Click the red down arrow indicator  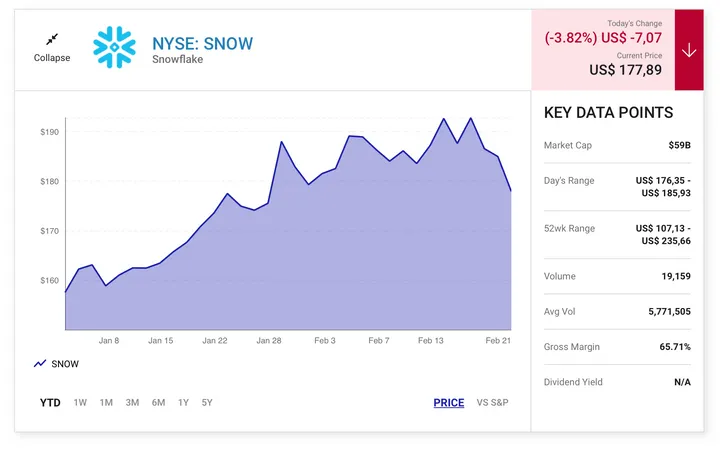click(689, 50)
